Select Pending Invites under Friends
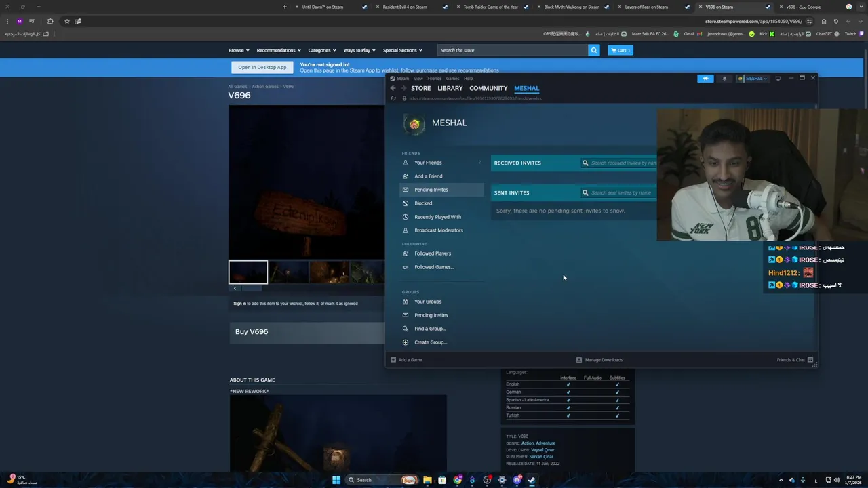The width and height of the screenshot is (868, 488). (x=441, y=190)
